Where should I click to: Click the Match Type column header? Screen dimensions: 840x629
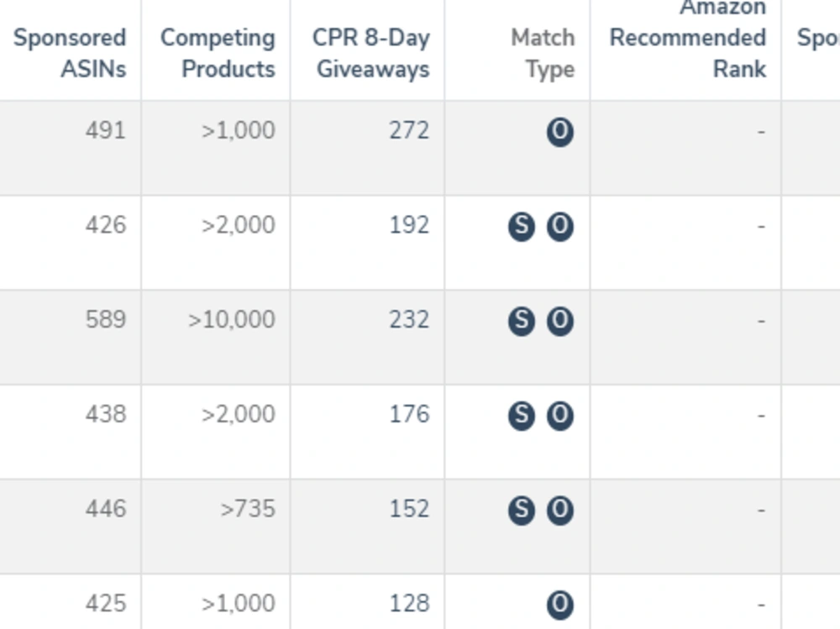click(543, 53)
